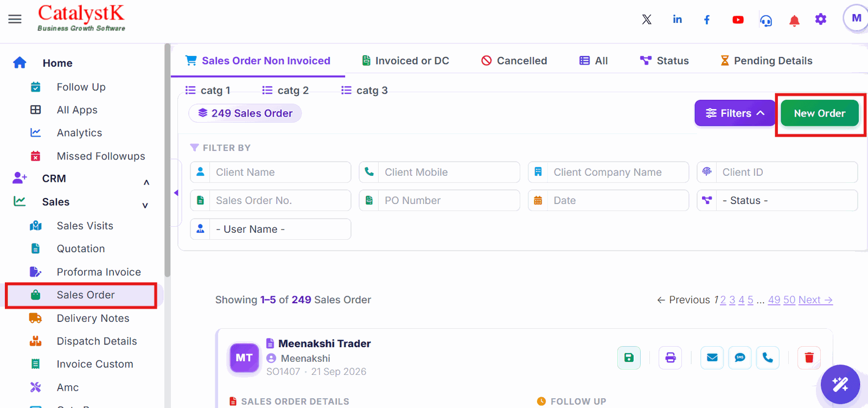
Task: Go to page 50 of sales orders
Action: [x=789, y=300]
